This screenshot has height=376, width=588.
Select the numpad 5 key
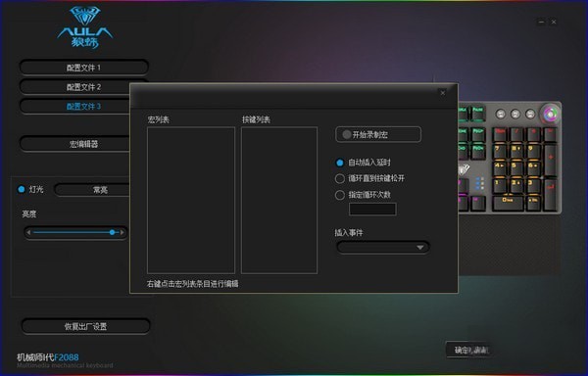click(x=516, y=168)
